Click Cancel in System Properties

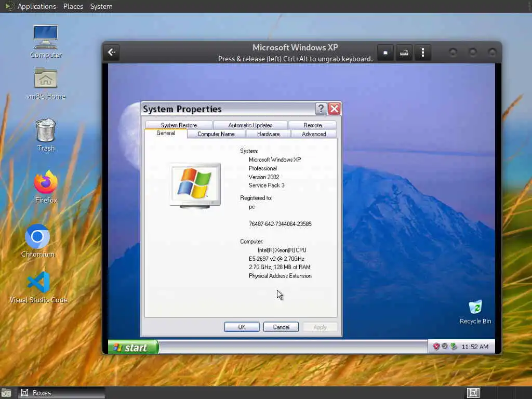281,327
